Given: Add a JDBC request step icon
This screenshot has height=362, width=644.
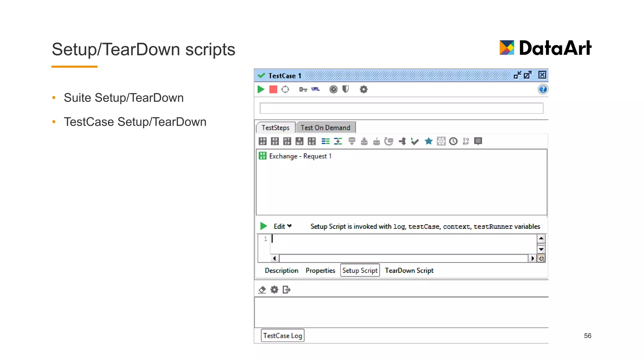Looking at the screenshot, I should coord(312,141).
